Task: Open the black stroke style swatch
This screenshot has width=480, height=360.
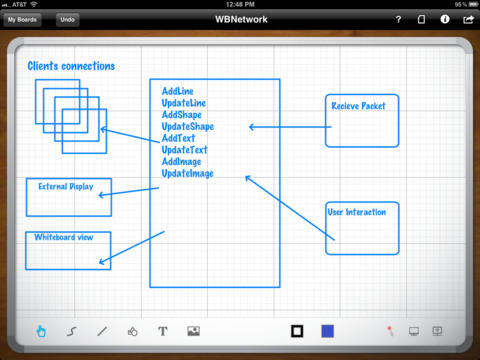Action: click(297, 331)
